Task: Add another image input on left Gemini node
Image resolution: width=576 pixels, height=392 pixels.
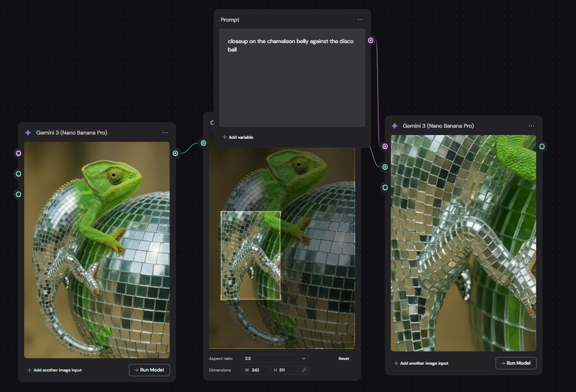Action: [x=54, y=370]
